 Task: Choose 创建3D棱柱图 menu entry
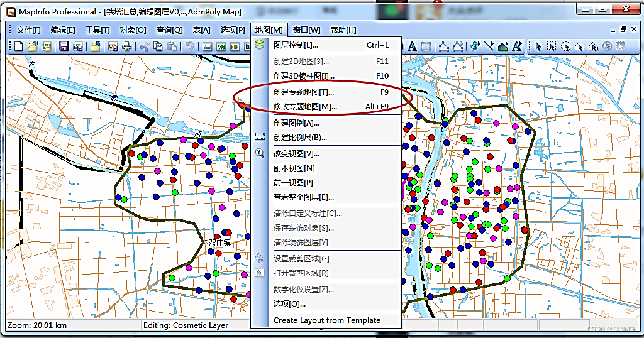(x=326, y=76)
